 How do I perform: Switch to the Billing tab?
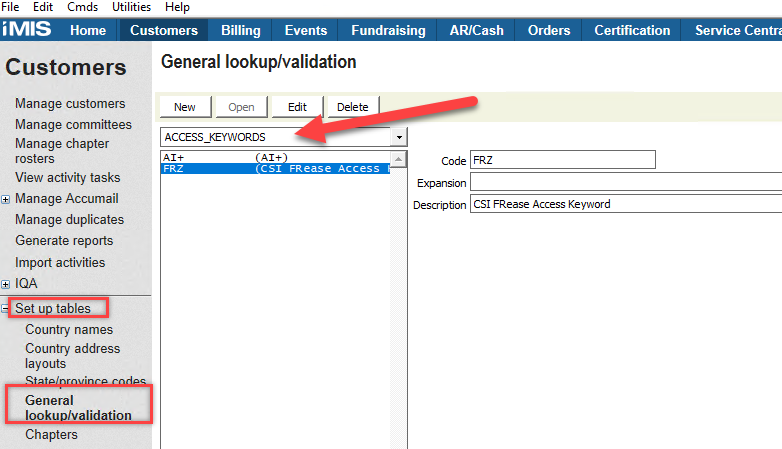pyautogui.click(x=240, y=30)
